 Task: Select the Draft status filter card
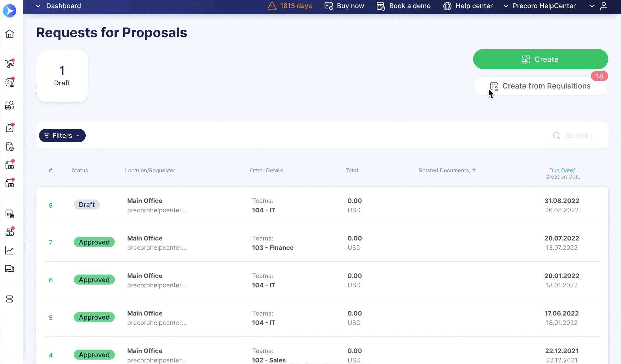(x=62, y=76)
